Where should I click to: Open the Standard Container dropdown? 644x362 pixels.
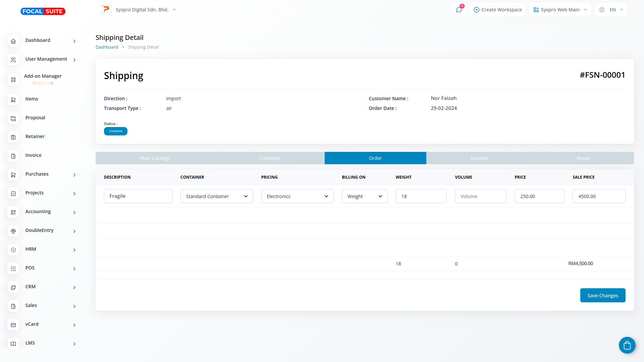tap(217, 196)
